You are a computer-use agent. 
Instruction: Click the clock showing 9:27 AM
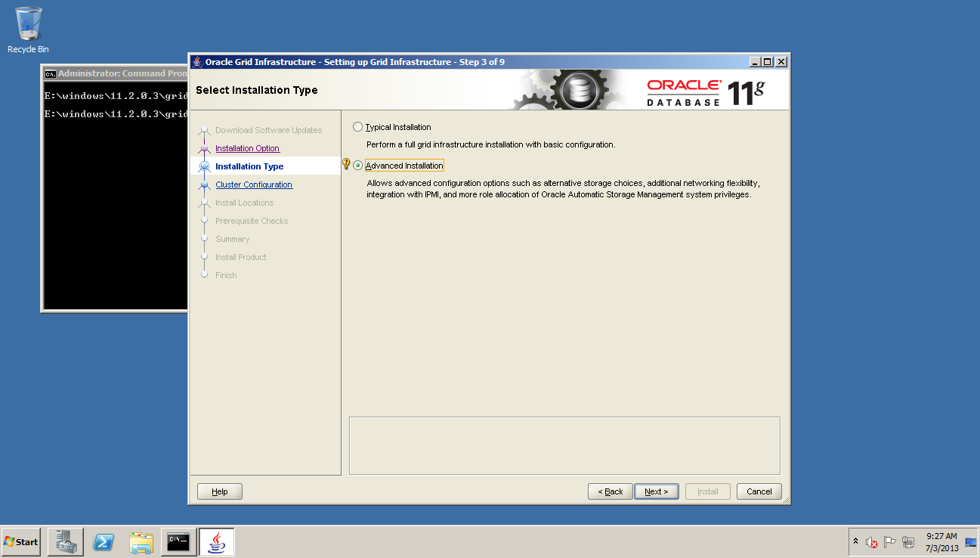pos(941,542)
